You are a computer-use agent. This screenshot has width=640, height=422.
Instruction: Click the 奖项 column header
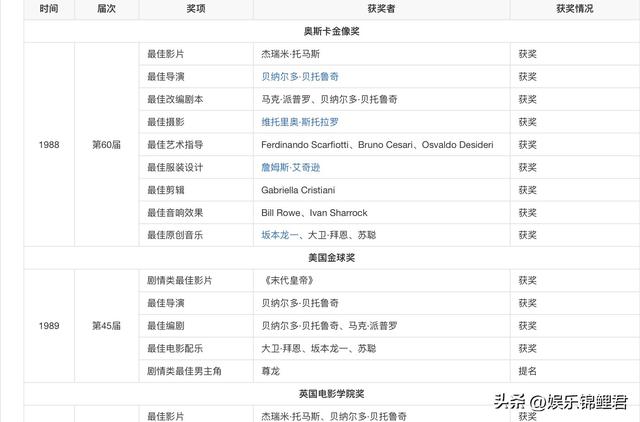click(x=196, y=9)
